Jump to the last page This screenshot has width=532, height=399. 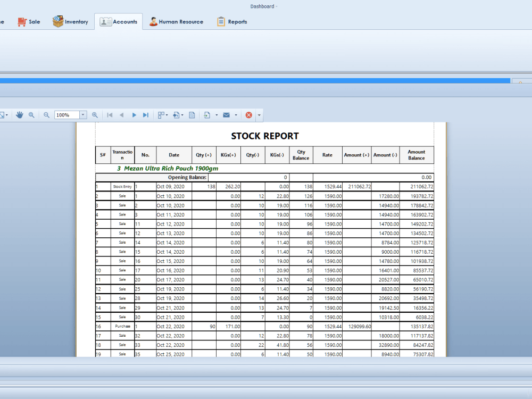146,115
